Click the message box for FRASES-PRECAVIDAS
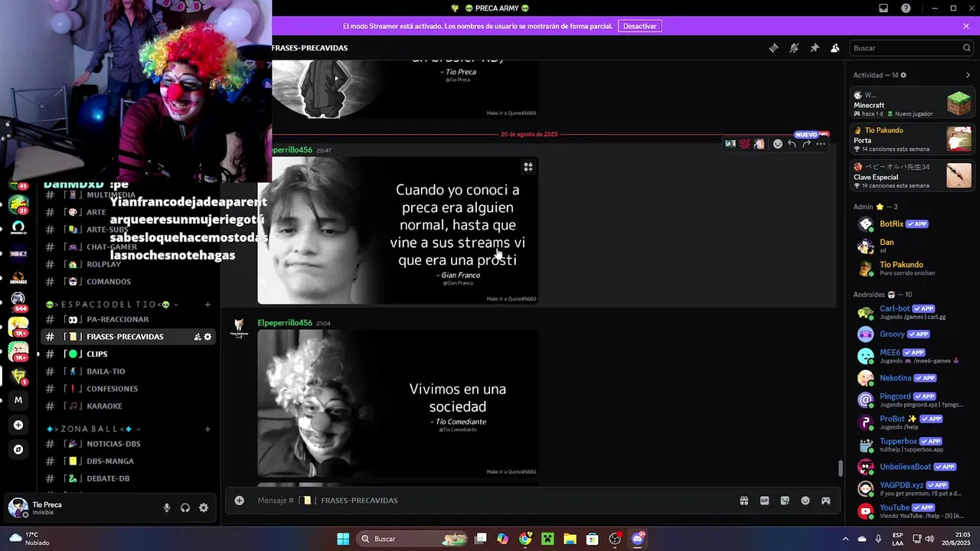 490,500
